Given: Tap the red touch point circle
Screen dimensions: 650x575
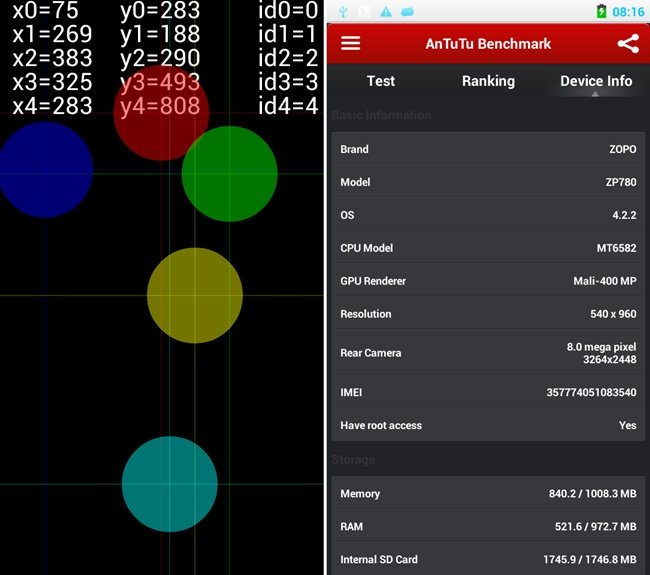Looking at the screenshot, I should [x=161, y=115].
